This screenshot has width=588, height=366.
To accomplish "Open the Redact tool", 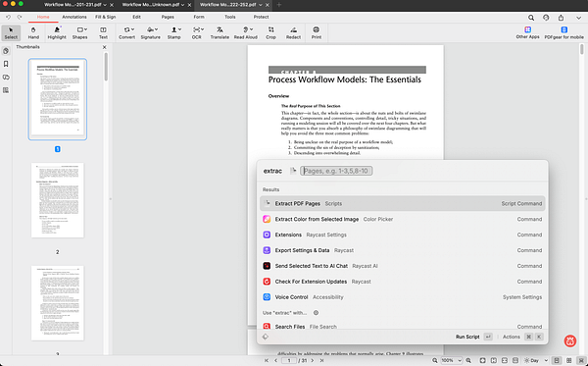I will [293, 33].
